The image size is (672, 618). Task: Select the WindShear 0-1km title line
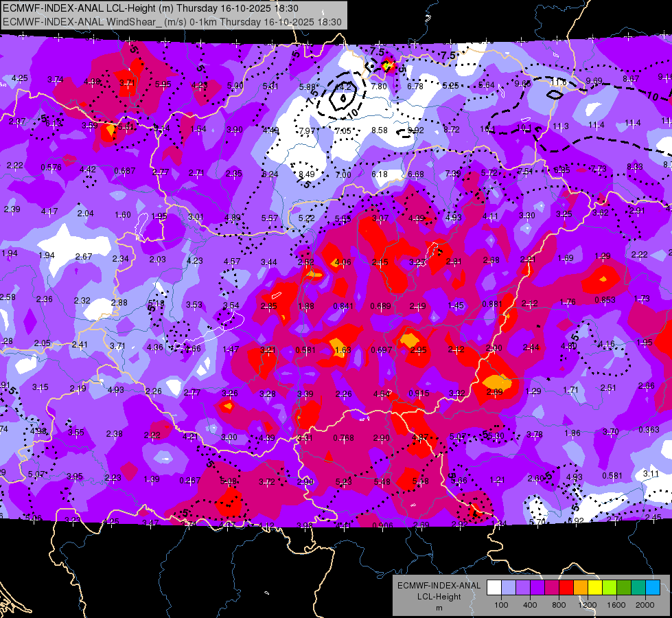pyautogui.click(x=172, y=22)
